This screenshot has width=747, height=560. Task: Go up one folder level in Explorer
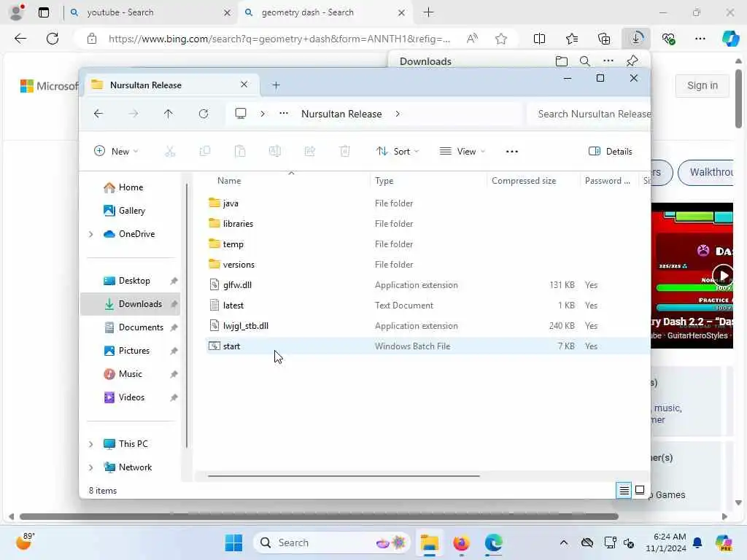[169, 114]
